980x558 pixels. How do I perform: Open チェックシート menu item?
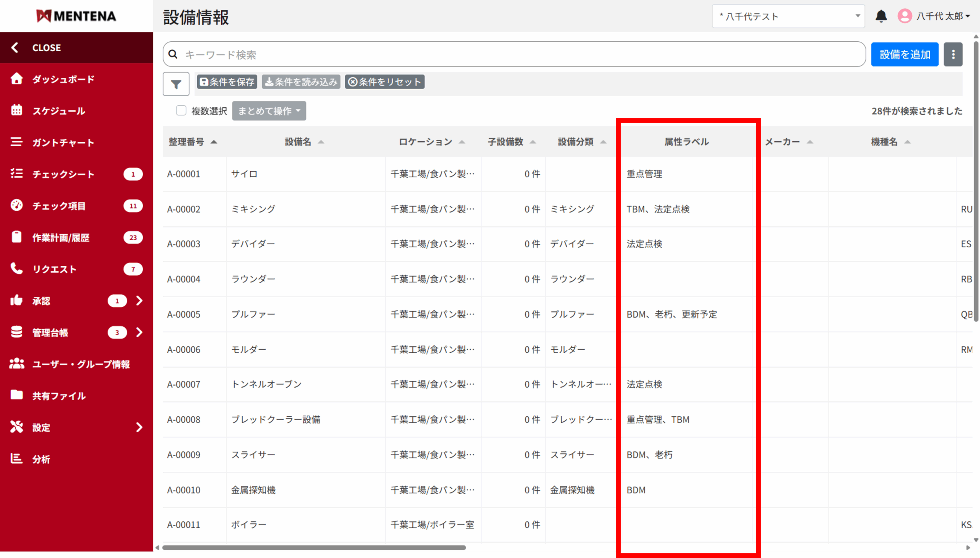click(x=63, y=174)
